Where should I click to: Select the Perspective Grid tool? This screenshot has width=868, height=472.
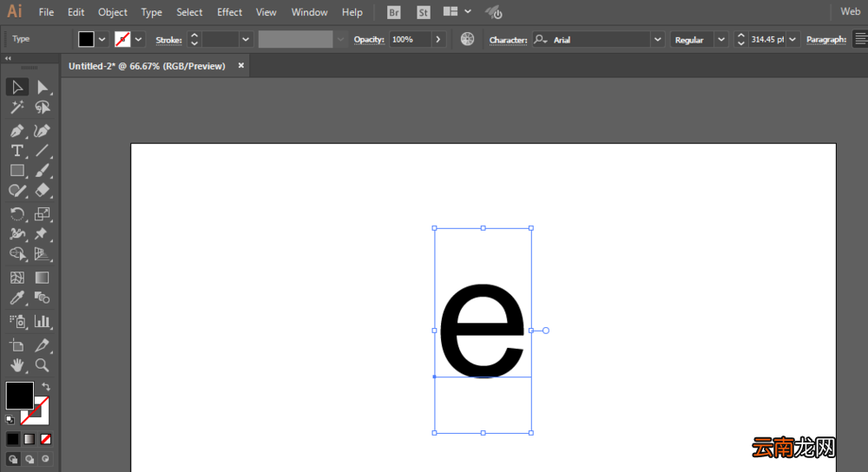coord(42,254)
